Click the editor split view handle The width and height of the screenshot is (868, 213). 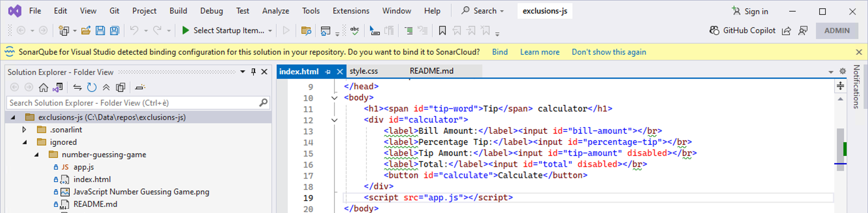840,86
